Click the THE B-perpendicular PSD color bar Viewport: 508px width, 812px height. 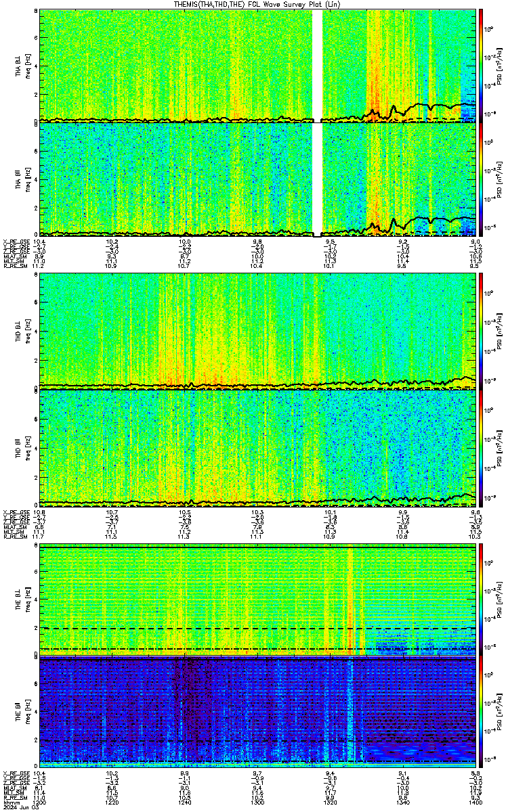482,598
